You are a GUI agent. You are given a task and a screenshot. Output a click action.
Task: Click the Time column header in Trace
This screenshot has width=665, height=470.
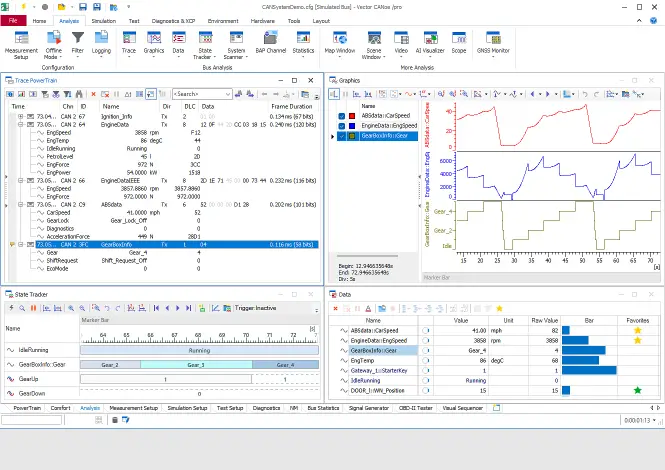(x=18, y=106)
